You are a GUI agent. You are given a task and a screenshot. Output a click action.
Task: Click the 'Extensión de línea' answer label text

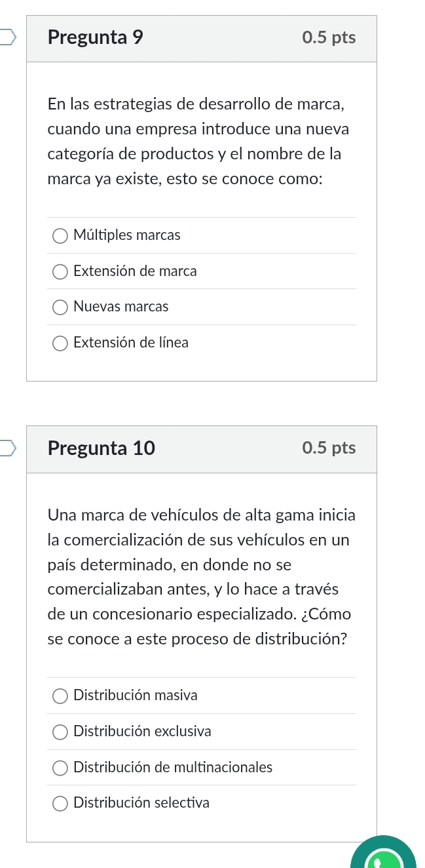[131, 343]
